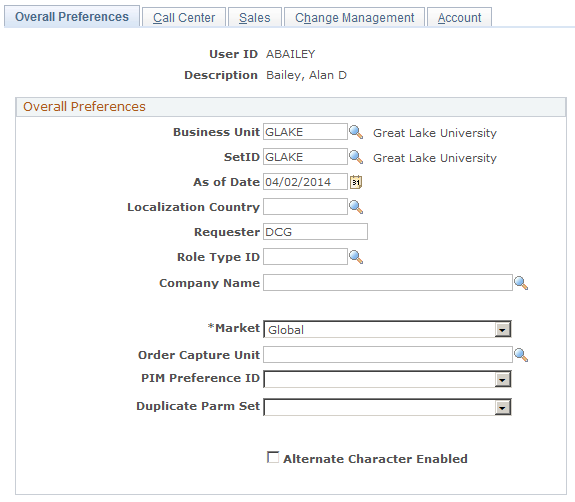Click the Order Capture Unit field label

[199, 355]
